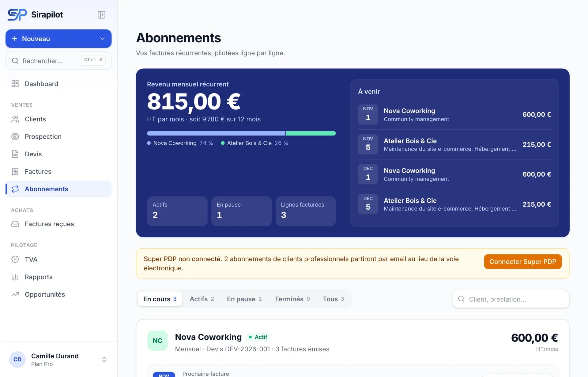Screen dimensions: 588x377
Task: Click the magnifier icon in client filter field
Action: pyautogui.click(x=461, y=299)
